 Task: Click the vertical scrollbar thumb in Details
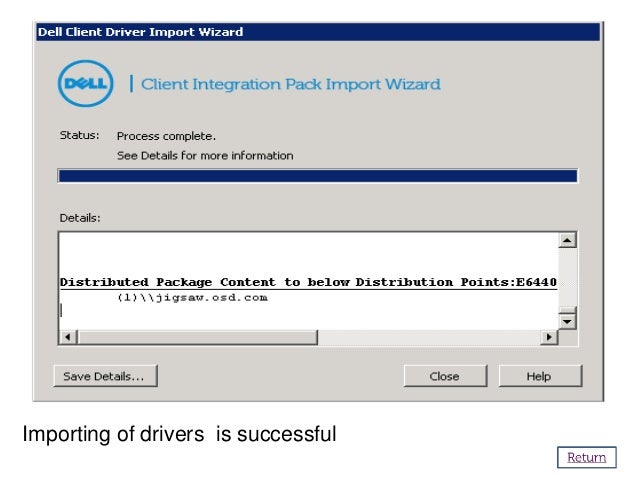pos(567,310)
